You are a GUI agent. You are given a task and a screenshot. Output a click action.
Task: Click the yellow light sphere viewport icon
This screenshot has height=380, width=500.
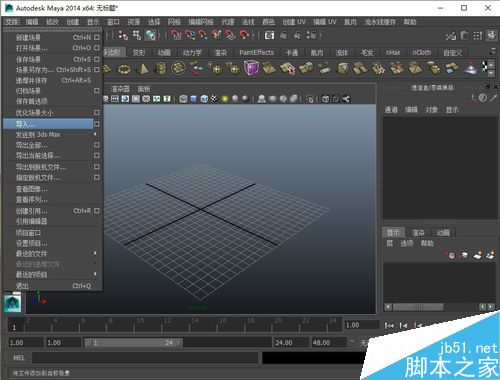[x=225, y=99]
